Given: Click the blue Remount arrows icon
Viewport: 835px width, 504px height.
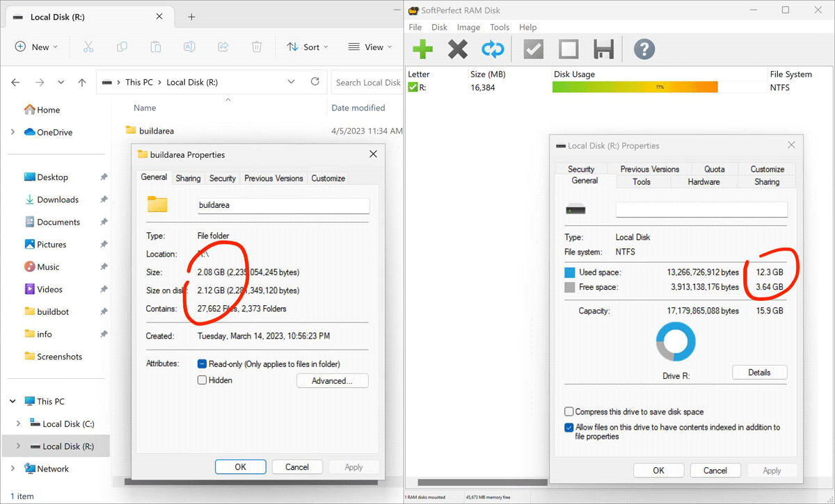Looking at the screenshot, I should click(x=493, y=49).
